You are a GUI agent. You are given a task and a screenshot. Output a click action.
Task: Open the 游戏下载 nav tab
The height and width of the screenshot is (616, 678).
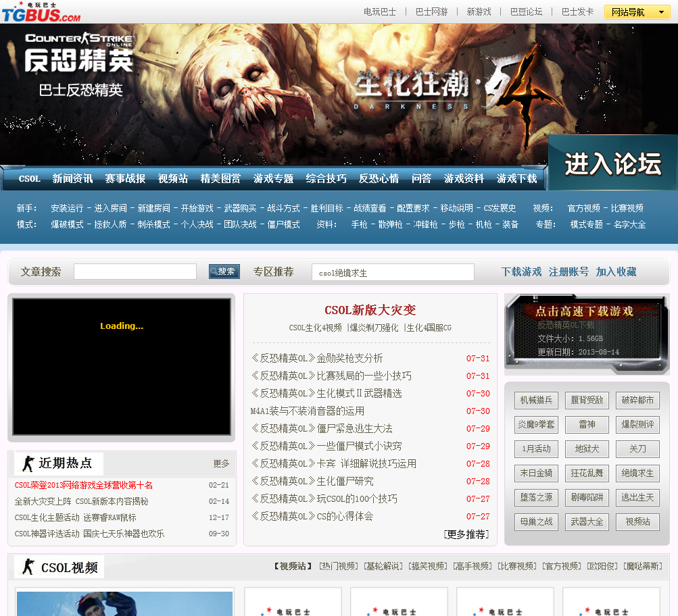coord(516,179)
